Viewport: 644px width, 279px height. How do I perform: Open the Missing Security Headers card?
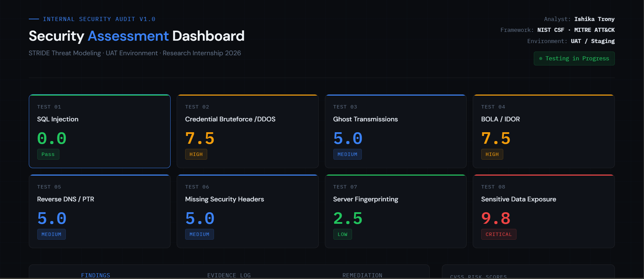[248, 211]
